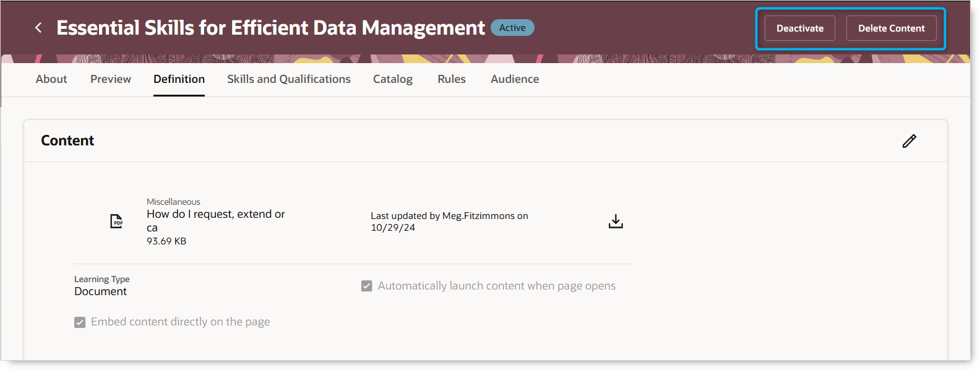Click the Learning Type value Document

pyautogui.click(x=100, y=291)
